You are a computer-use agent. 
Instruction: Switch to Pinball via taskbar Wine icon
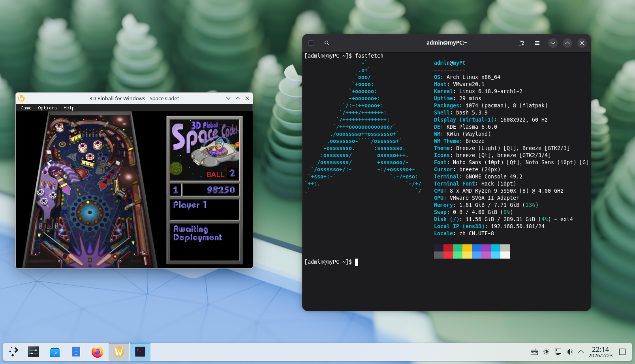point(119,351)
